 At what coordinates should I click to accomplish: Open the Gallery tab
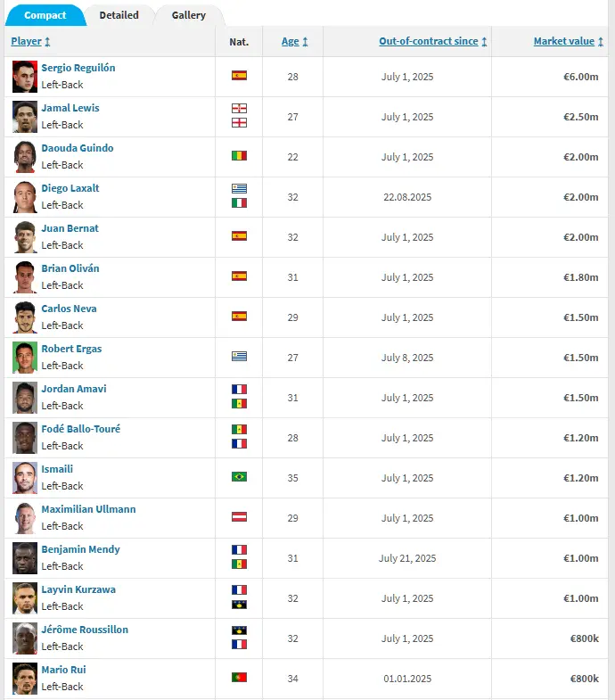(188, 15)
